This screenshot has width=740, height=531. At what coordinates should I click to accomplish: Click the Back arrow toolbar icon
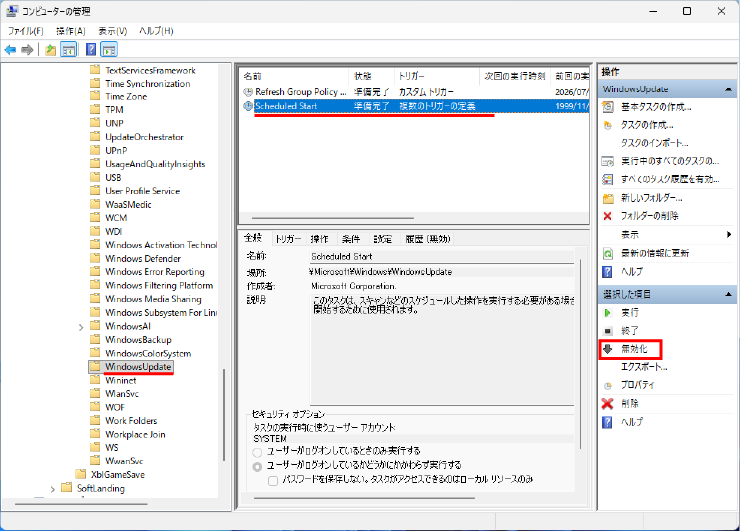tap(10, 50)
